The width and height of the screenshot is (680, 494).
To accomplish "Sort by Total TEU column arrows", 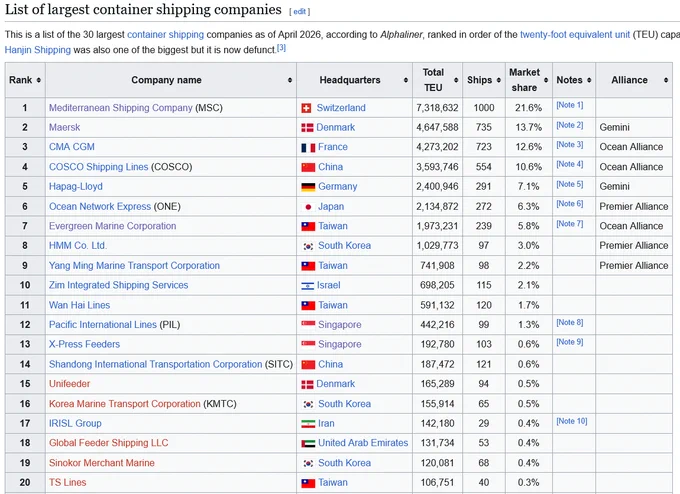I will coord(456,80).
